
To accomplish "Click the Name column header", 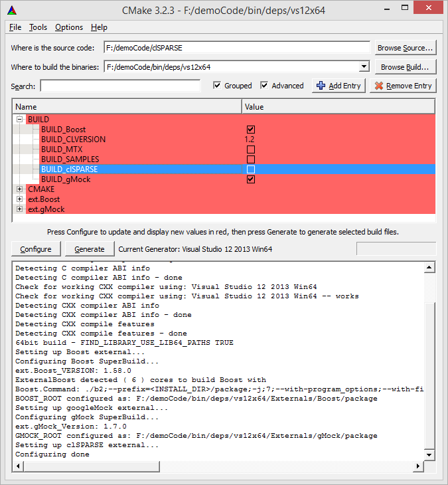I will tap(127, 107).
